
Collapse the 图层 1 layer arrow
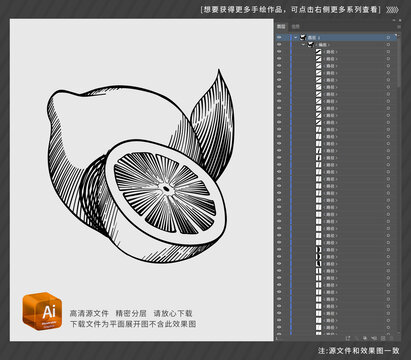pos(295,37)
